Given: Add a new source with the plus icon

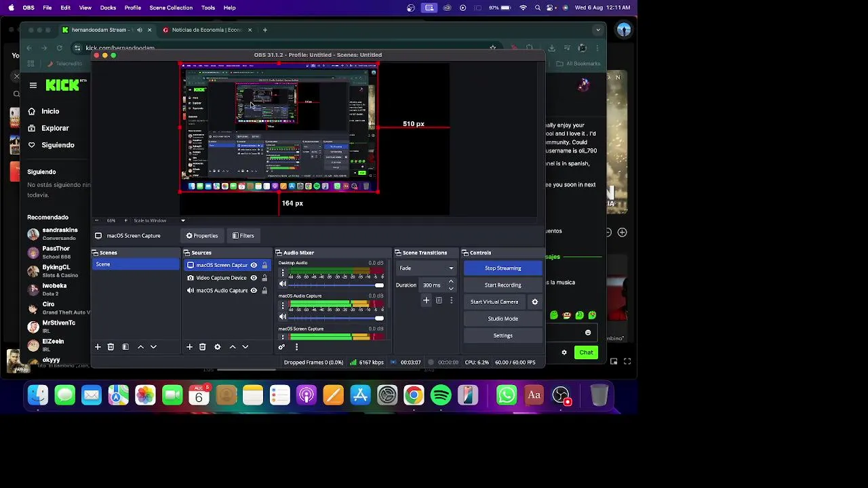Looking at the screenshot, I should 189,347.
